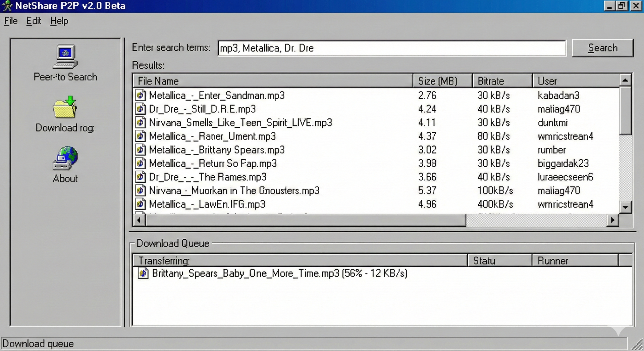This screenshot has width=644, height=351.
Task: Click the Download queue status bar text
Action: point(38,344)
